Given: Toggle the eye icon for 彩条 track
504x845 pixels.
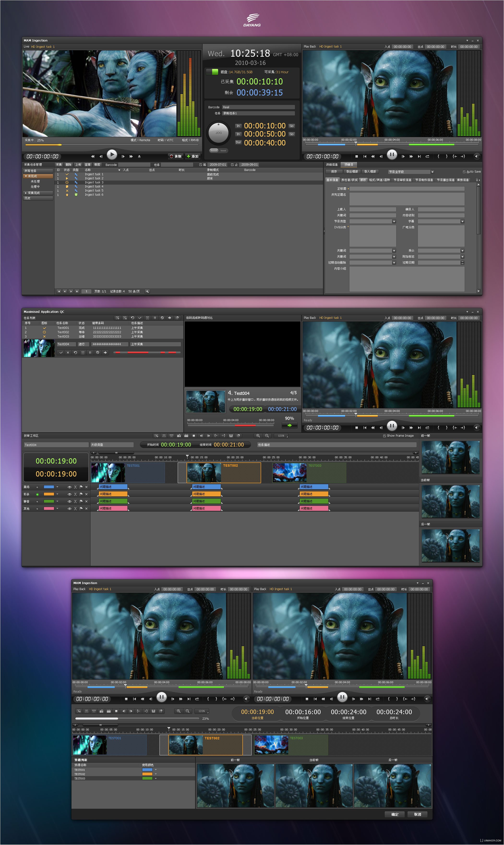Looking at the screenshot, I should click(69, 494).
